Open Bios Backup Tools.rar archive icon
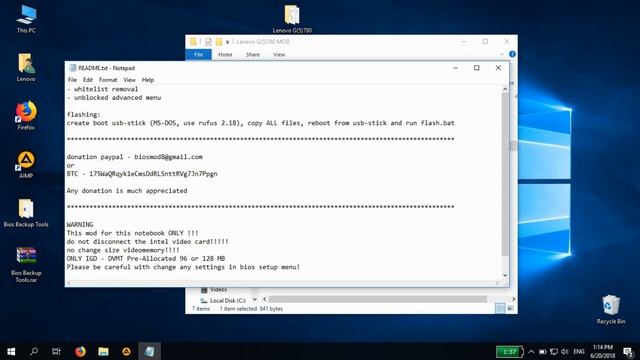Image resolution: width=640 pixels, height=360 pixels. click(x=26, y=264)
